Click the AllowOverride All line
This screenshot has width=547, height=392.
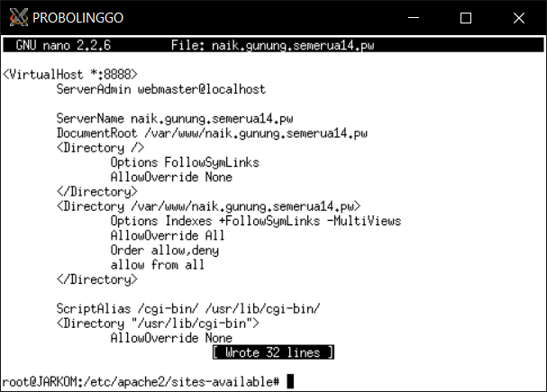pyautogui.click(x=168, y=236)
